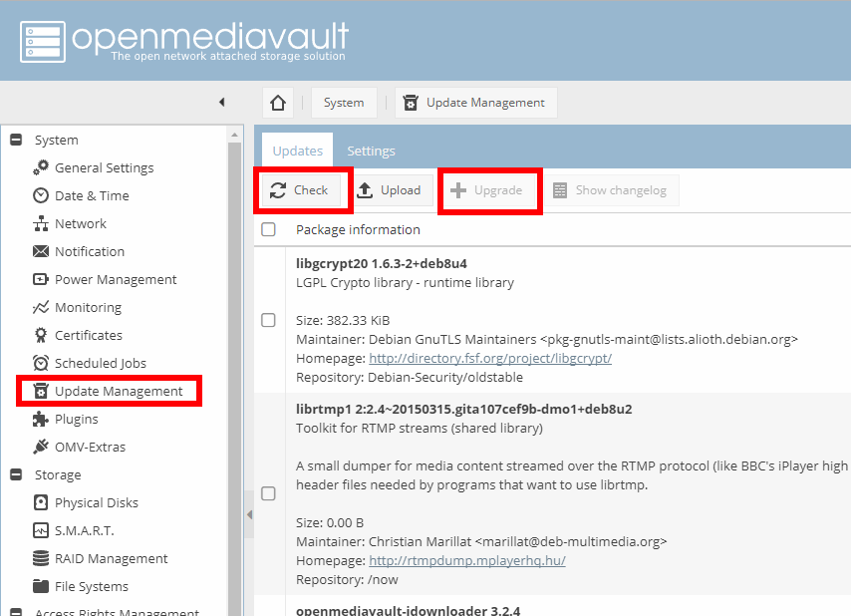Open General Settings in the tree
This screenshot has width=851, height=616.
coord(105,167)
